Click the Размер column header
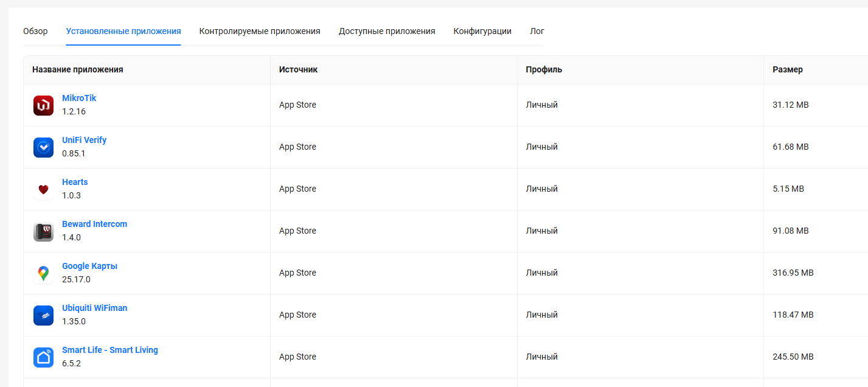 point(787,69)
